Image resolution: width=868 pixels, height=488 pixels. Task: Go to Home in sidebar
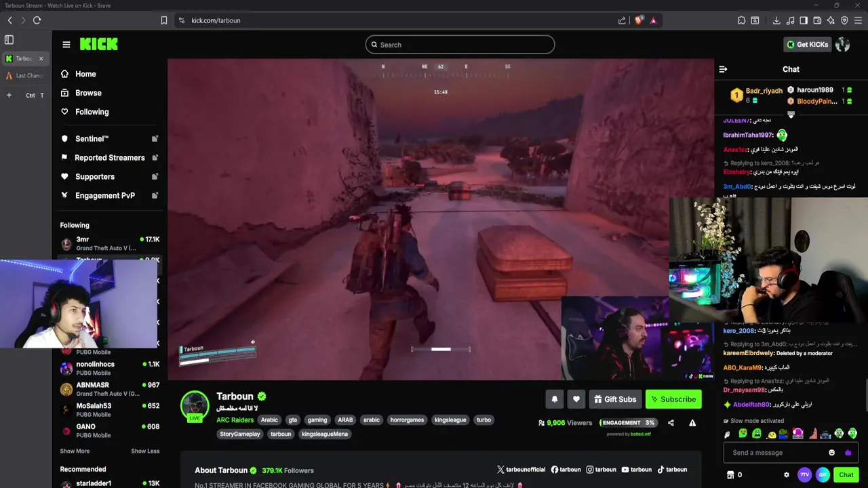click(85, 74)
